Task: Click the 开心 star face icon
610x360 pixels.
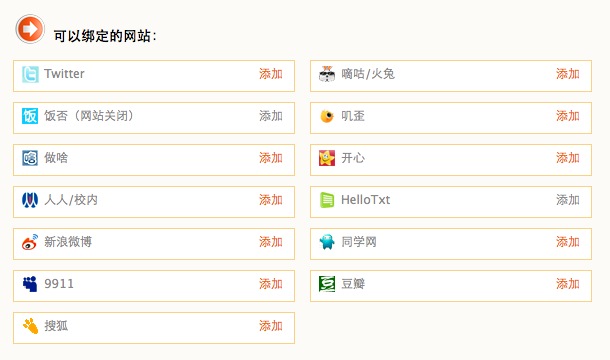Action: click(327, 158)
